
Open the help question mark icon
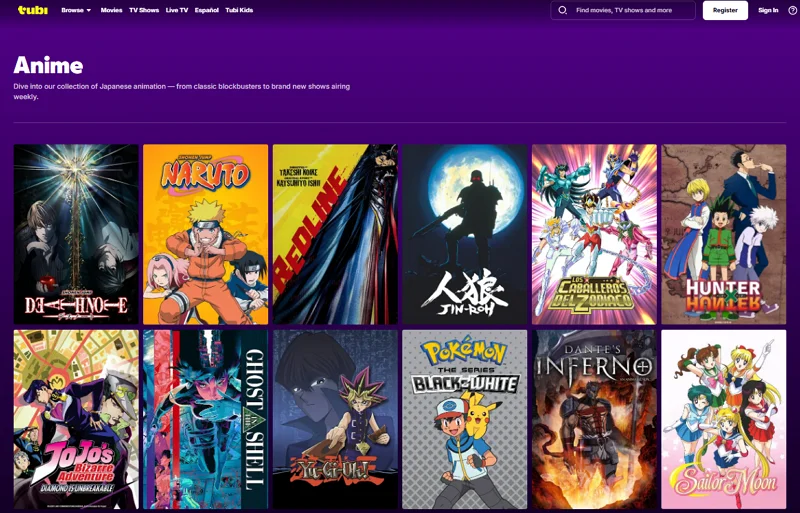(791, 10)
